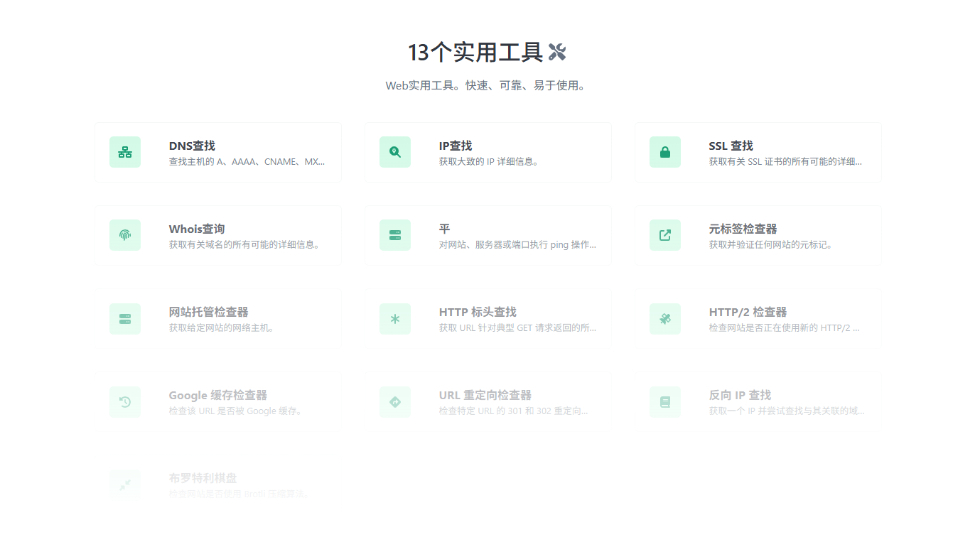Click the 元标签检查器 external link icon
Viewport: 980px width, 537px height.
point(665,235)
